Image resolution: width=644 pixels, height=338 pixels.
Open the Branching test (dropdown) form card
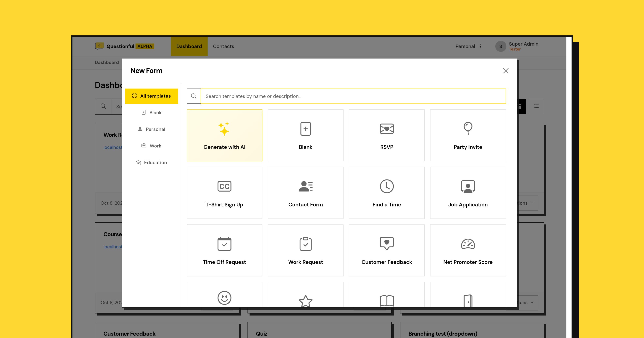[x=472, y=330]
